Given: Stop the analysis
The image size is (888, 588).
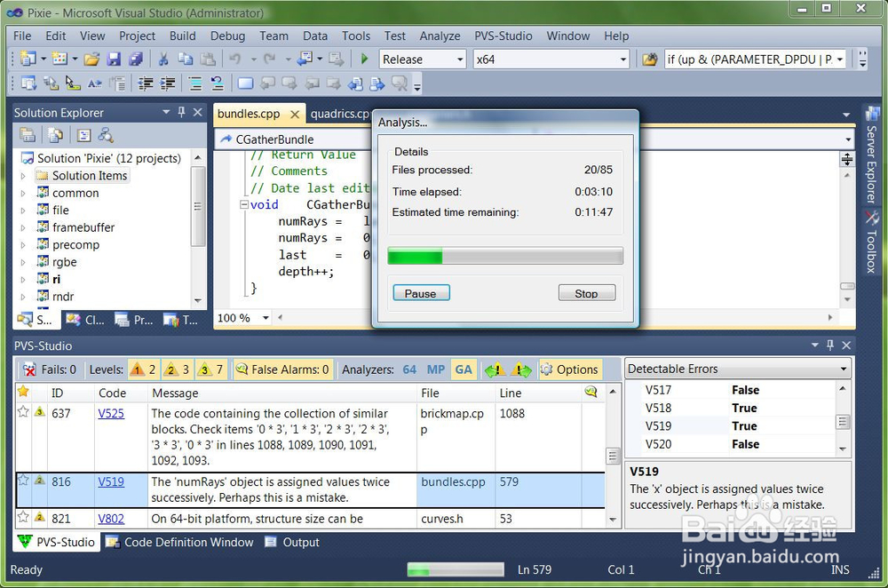Looking at the screenshot, I should tap(587, 293).
